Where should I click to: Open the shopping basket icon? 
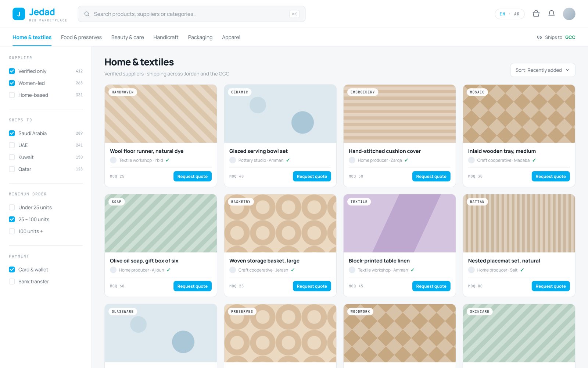536,14
